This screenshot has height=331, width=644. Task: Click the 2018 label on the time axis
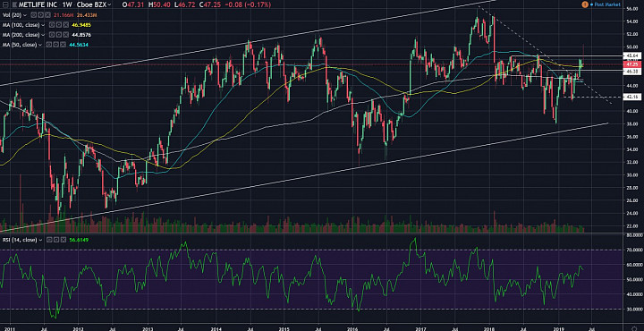(x=488, y=328)
